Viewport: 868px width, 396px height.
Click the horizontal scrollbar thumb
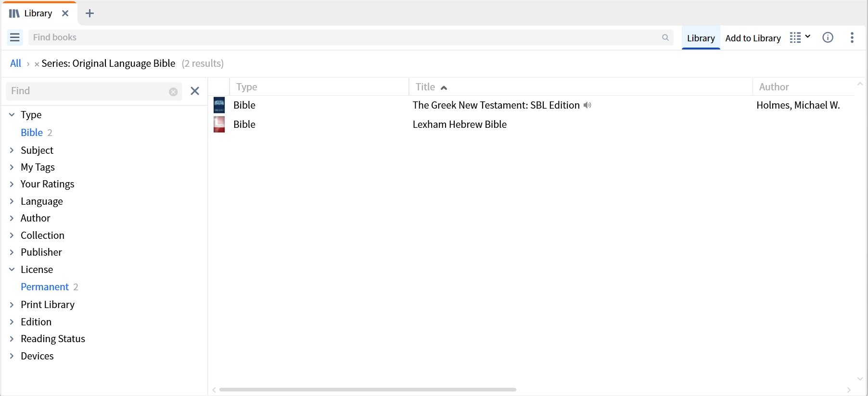coord(368,390)
